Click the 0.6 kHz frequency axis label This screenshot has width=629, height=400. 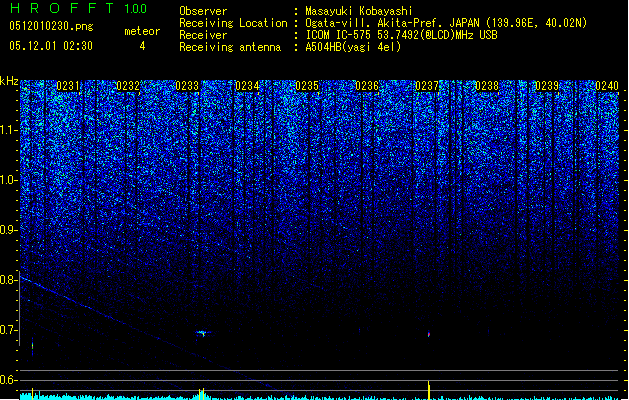(9, 380)
